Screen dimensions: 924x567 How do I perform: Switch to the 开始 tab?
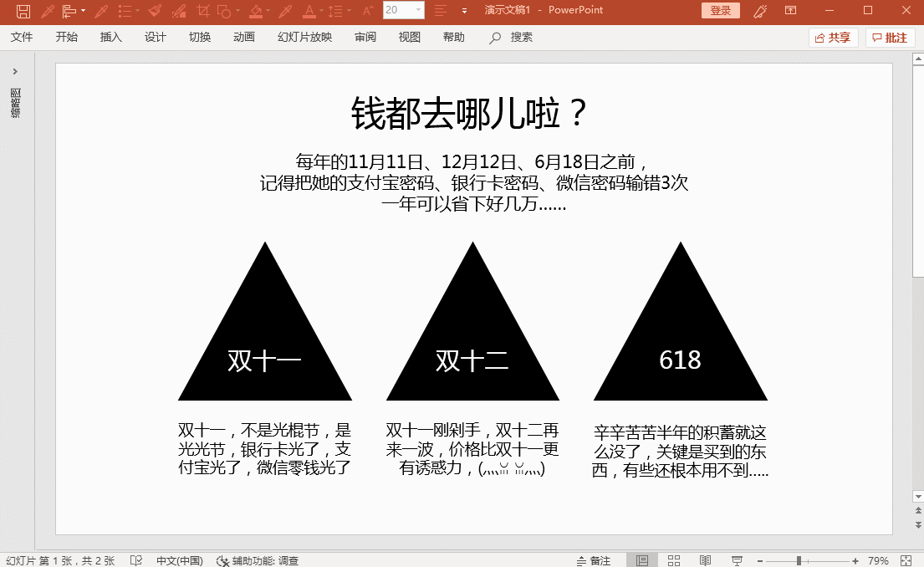(x=67, y=37)
